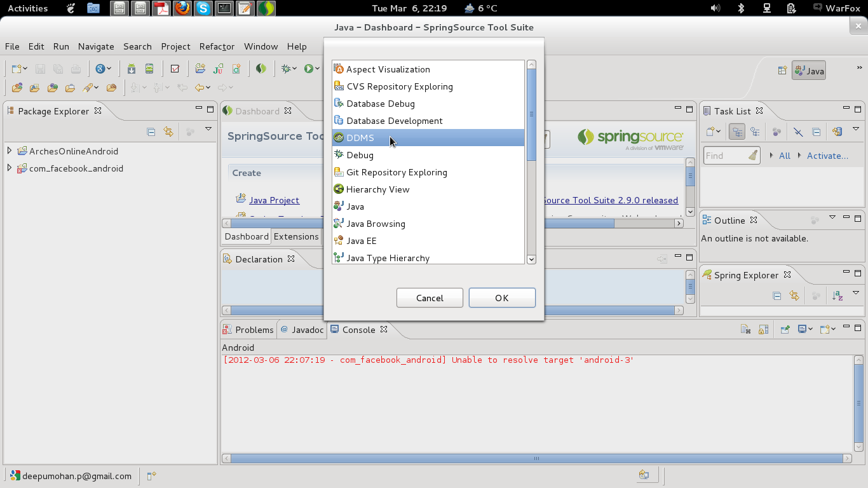Toggle Categorized presentation in Task List
This screenshot has width=868, height=488.
coord(737,132)
